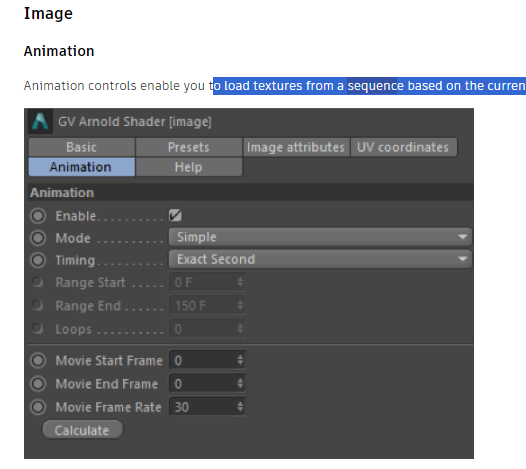Click the Movie End Frame stepper arrows
This screenshot has width=526, height=469.
tap(240, 383)
